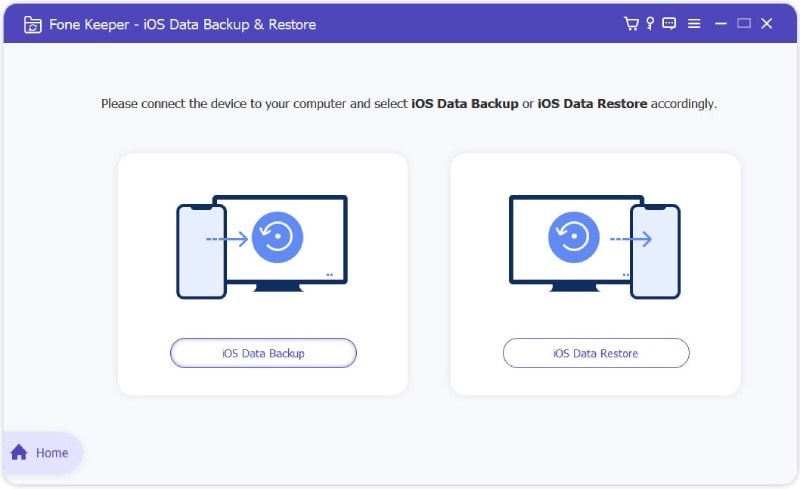This screenshot has height=489, width=800.
Task: Click the iOS Data Restore button
Action: click(x=596, y=353)
